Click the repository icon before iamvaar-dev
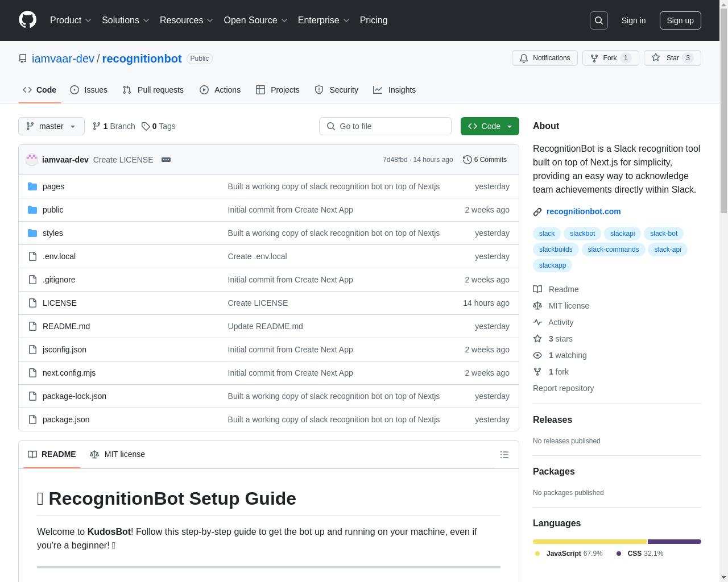This screenshot has width=728, height=582. click(23, 59)
